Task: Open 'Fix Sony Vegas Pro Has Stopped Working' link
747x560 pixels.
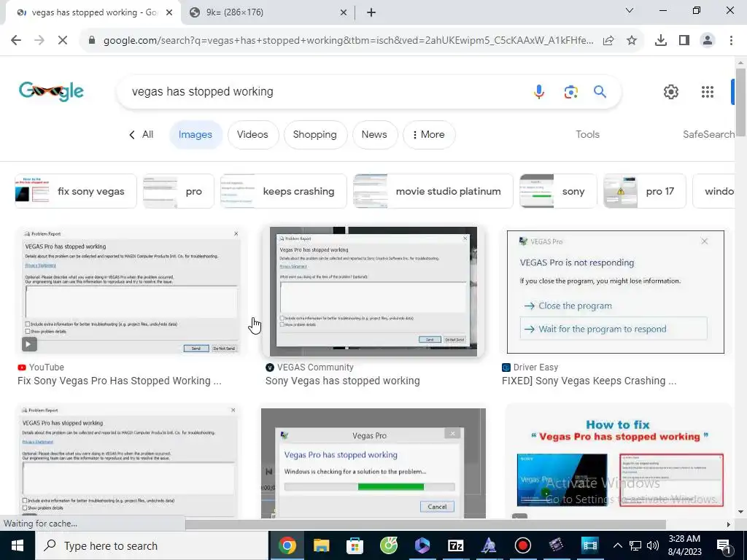Action: (119, 381)
